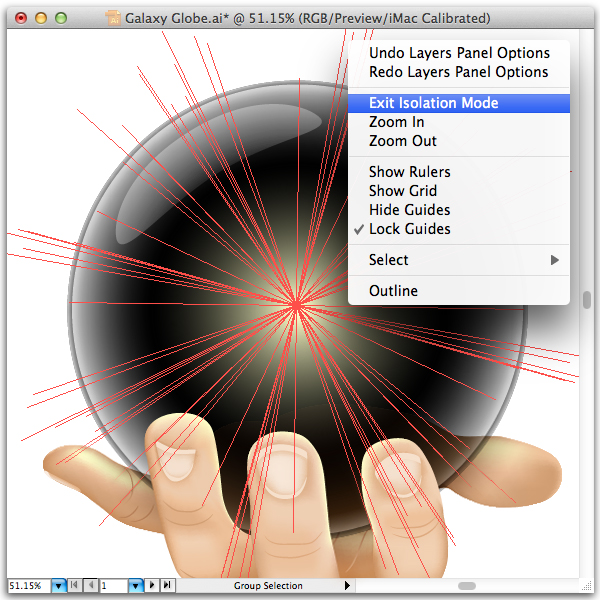Switch to Outline view mode
This screenshot has width=600, height=600.
(459, 291)
